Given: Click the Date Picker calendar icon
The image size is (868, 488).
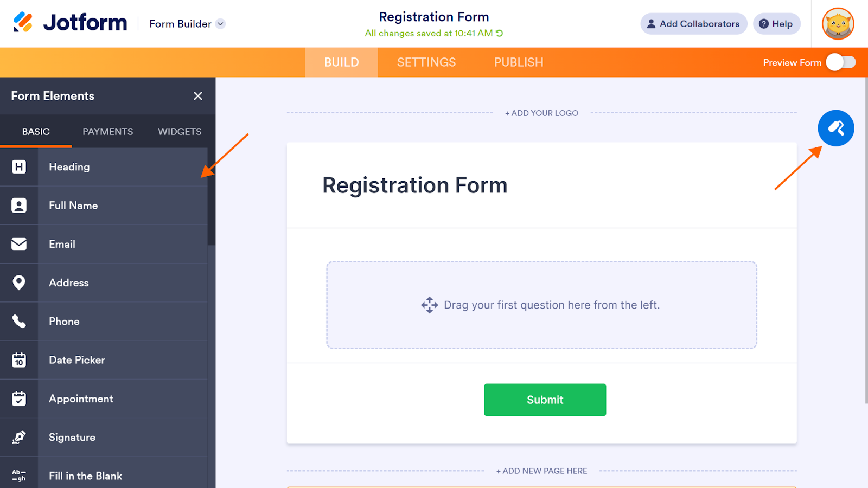Looking at the screenshot, I should coord(19,360).
